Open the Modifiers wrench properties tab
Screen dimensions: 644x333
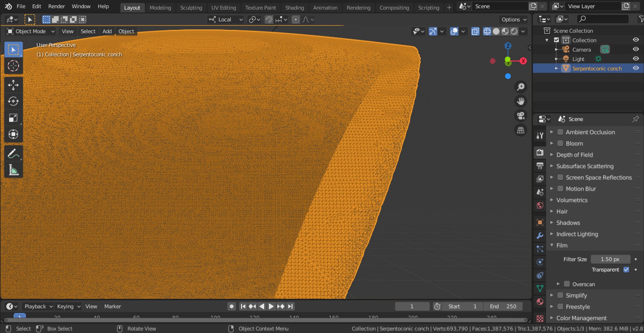click(540, 236)
